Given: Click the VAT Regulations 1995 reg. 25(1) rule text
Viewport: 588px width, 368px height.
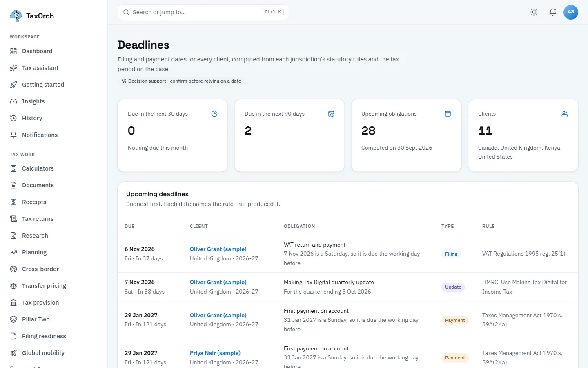Looking at the screenshot, I should (x=524, y=254).
